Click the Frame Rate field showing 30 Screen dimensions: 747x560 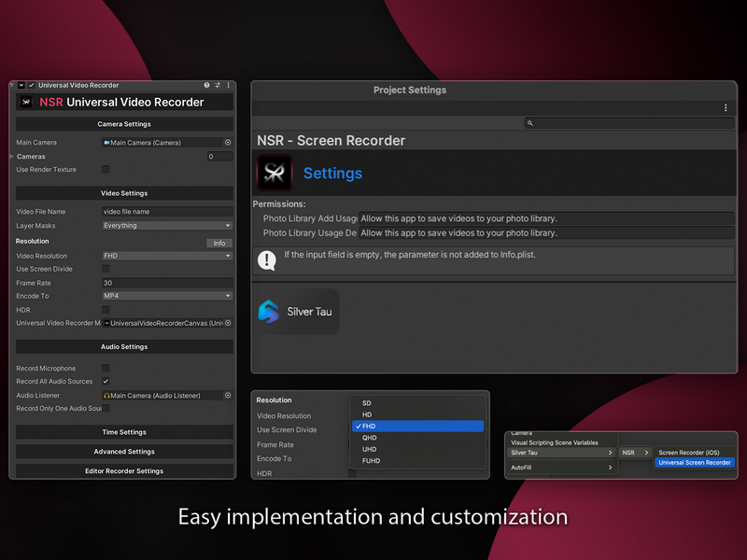pos(167,283)
